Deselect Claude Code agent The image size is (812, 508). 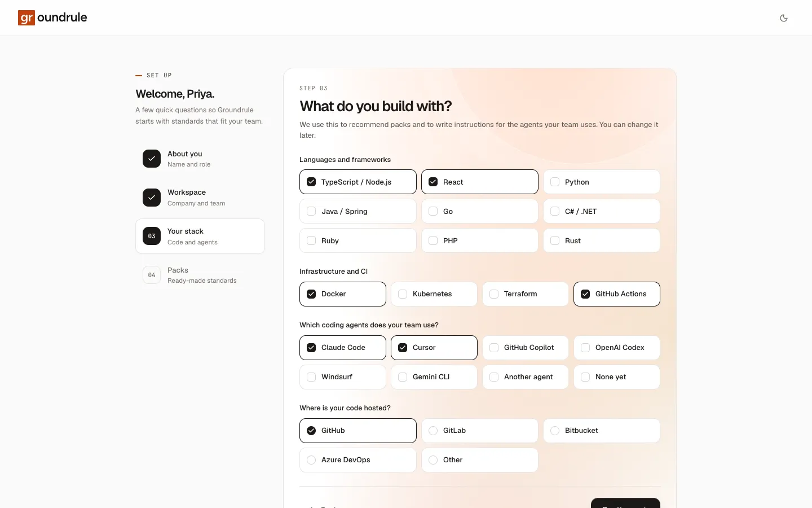tap(343, 348)
